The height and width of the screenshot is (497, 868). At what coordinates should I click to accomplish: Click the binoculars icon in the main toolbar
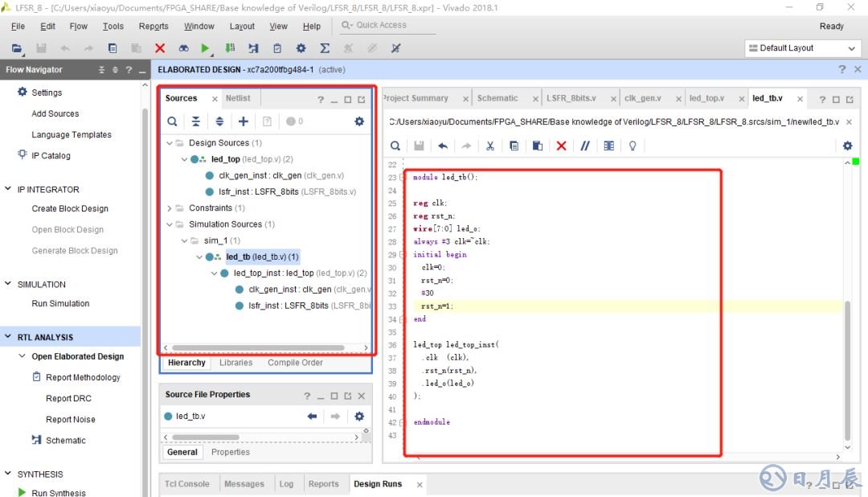(x=183, y=48)
